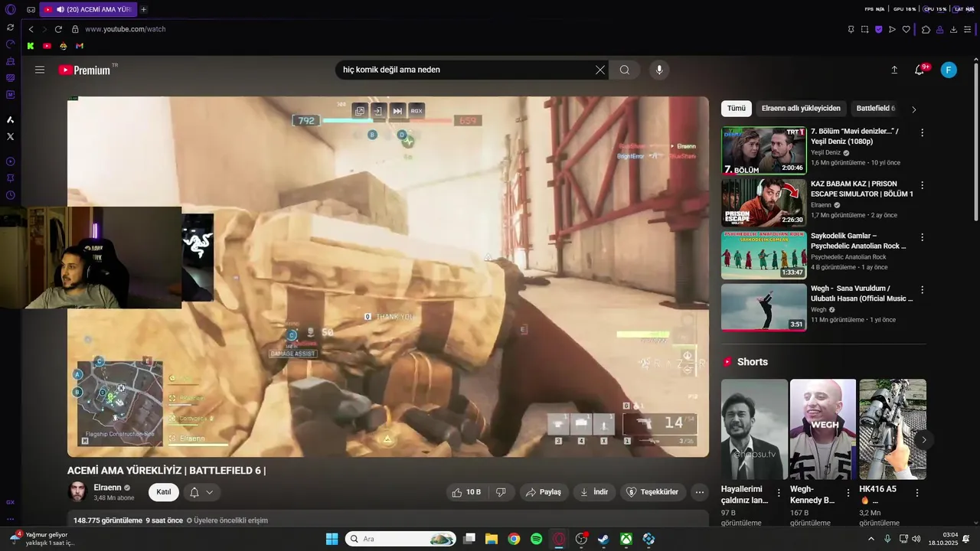The width and height of the screenshot is (980, 551).
Task: Open options for Wegh-Kennedy short
Action: coord(848,493)
